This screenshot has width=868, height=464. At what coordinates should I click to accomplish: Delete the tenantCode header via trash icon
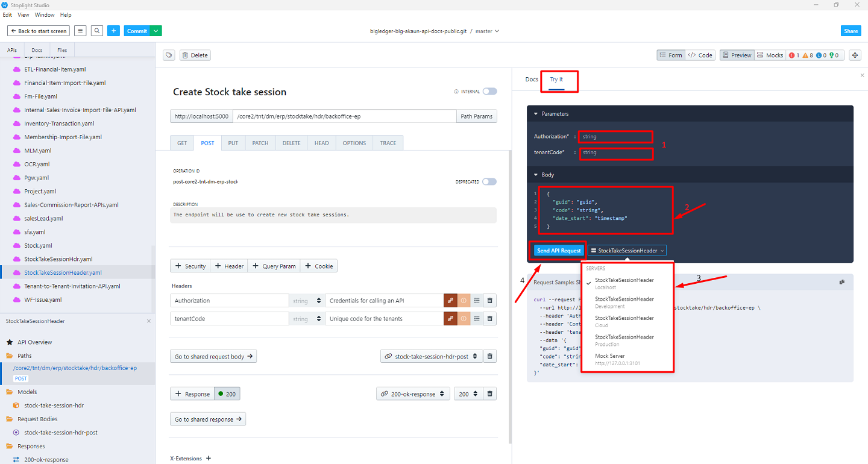pos(490,319)
